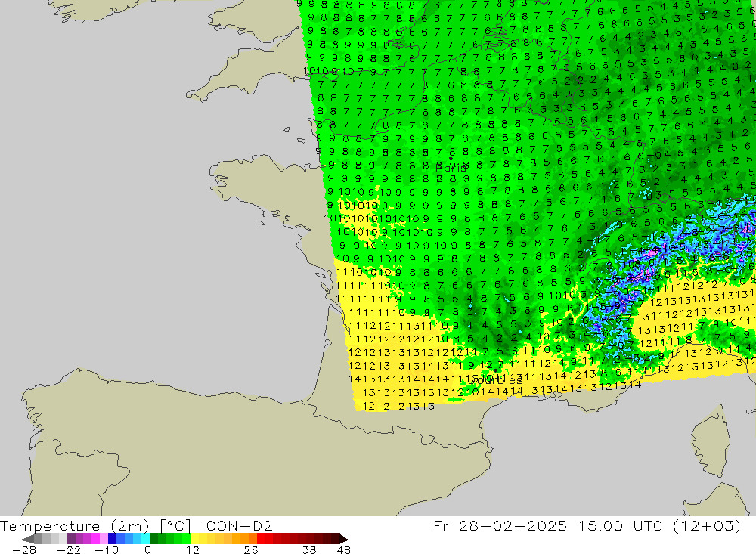756x554 pixels.
Task: Click the '[°C]' unit label
Action: click(x=175, y=525)
